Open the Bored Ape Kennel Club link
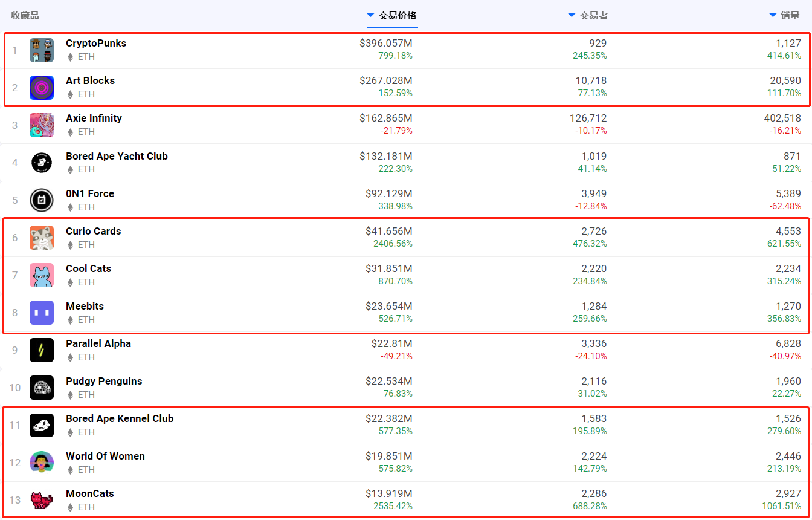This screenshot has width=812, height=520. tap(120, 418)
